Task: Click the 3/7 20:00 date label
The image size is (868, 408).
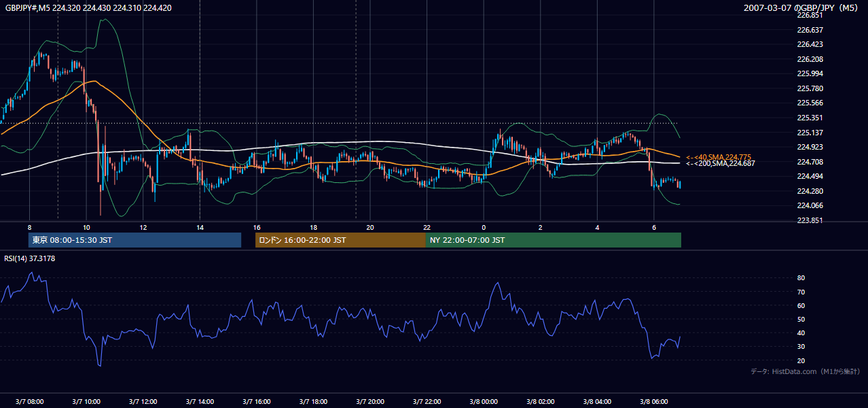Action: point(370,402)
